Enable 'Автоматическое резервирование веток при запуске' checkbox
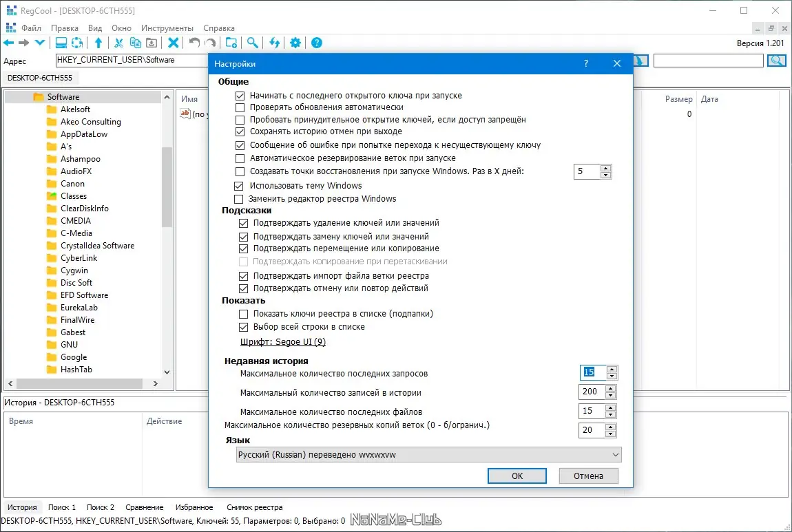 pyautogui.click(x=240, y=158)
